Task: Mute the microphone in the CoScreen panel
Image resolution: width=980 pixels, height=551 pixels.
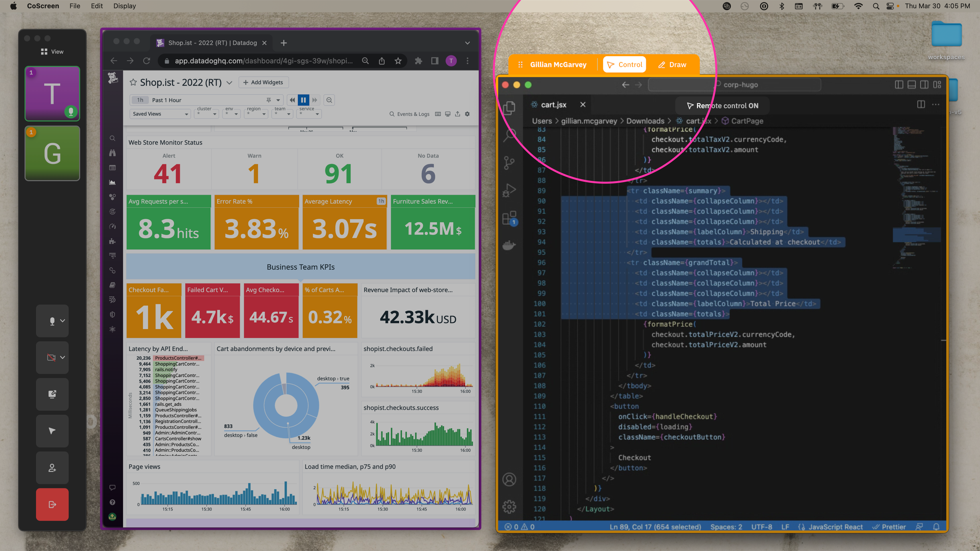Action: click(52, 321)
